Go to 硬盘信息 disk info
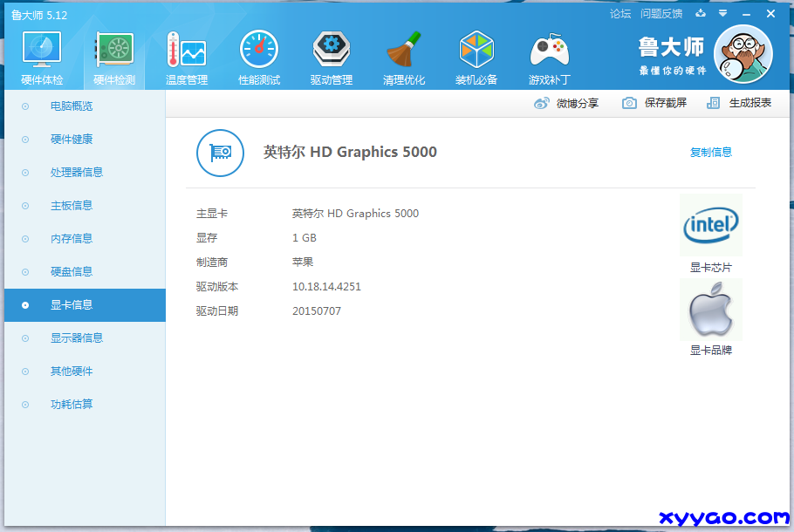Image resolution: width=794 pixels, height=532 pixels. (72, 272)
